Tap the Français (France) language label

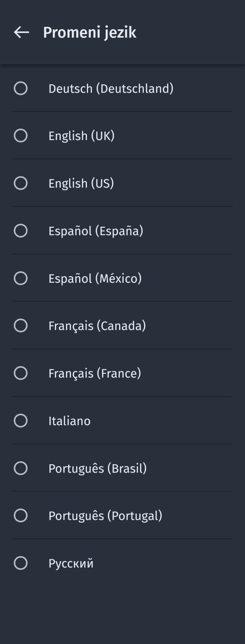point(95,373)
